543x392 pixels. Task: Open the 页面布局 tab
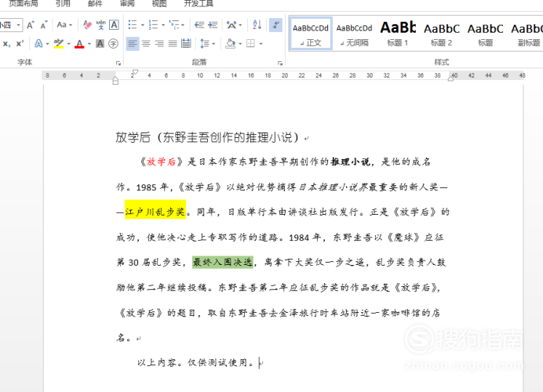point(24,3)
